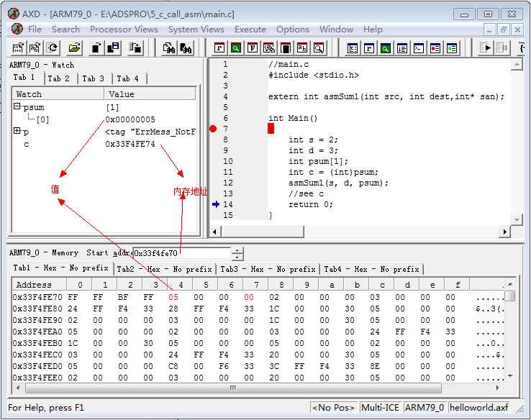Click the Open file folder icon

[74, 48]
